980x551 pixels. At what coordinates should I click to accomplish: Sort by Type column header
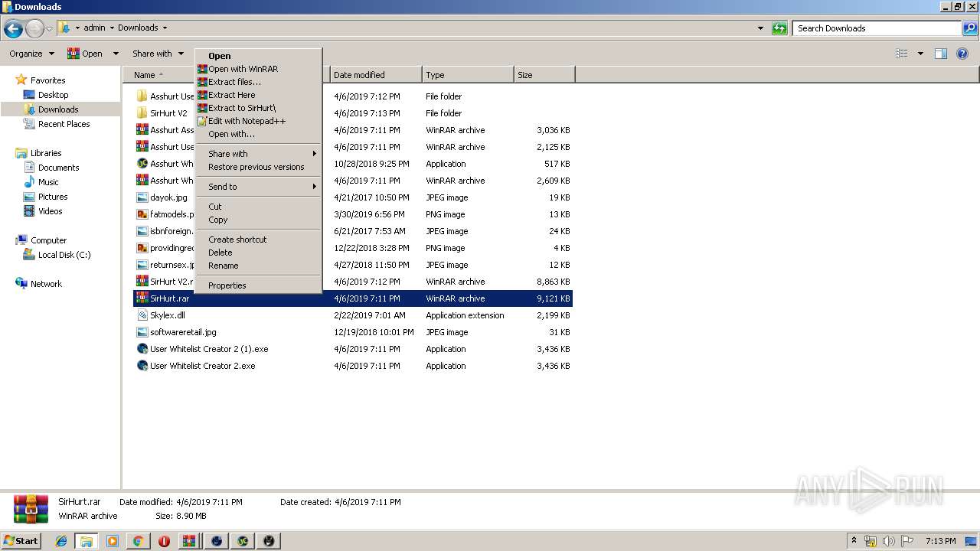pos(468,75)
